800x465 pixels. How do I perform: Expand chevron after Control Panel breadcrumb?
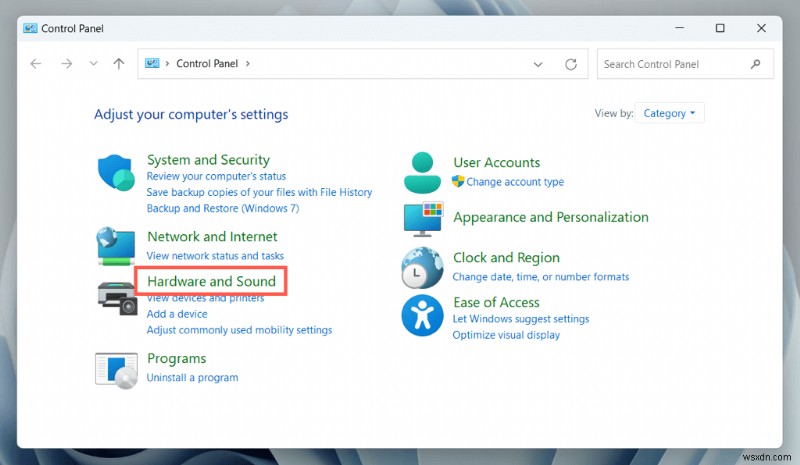(248, 64)
